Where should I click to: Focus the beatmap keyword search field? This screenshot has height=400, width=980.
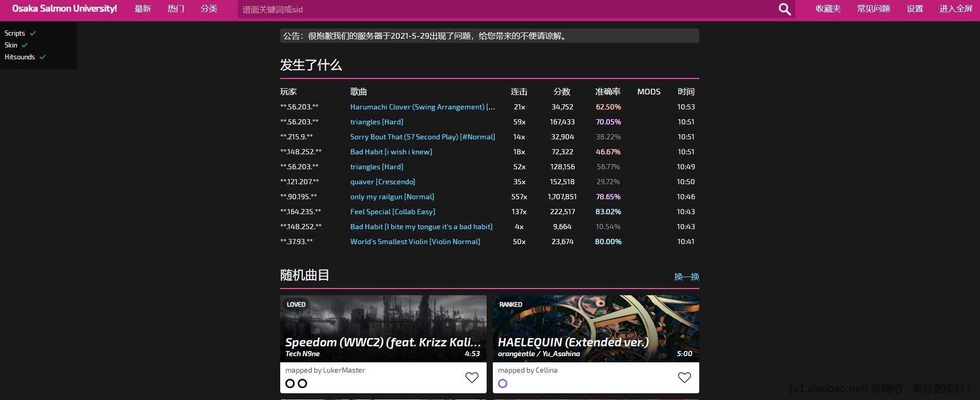(506, 9)
